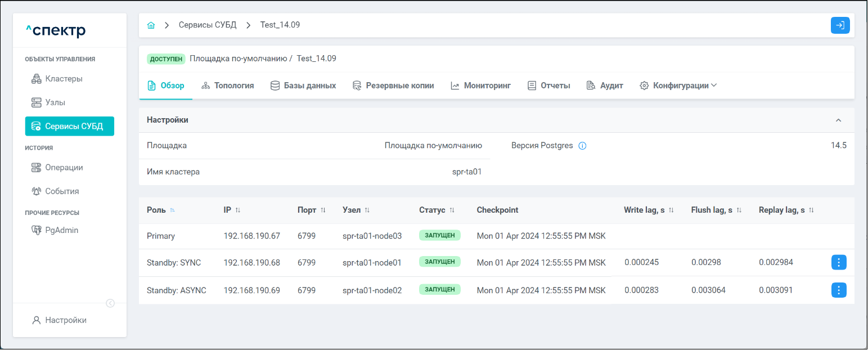
Task: Open Узлы in the sidebar
Action: click(x=55, y=102)
